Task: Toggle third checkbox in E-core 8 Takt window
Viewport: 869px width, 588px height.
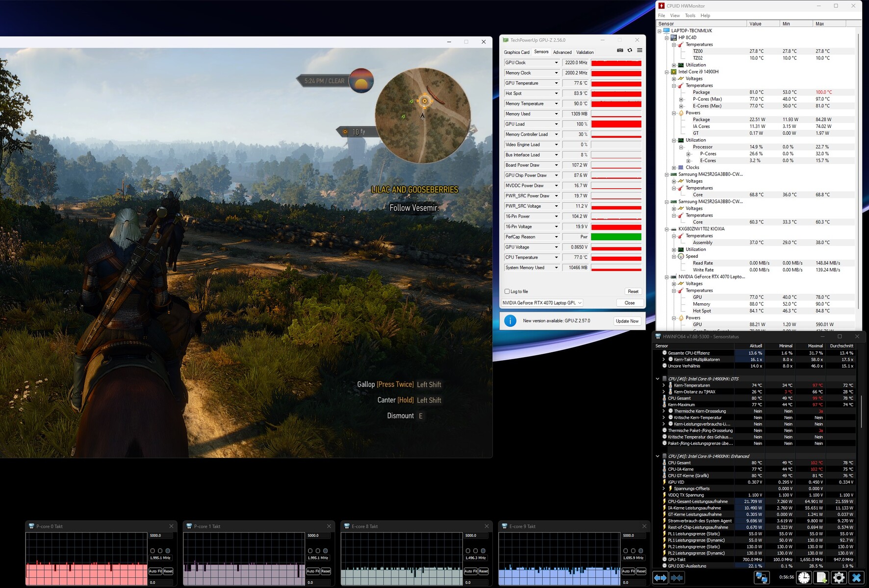Action: (483, 551)
